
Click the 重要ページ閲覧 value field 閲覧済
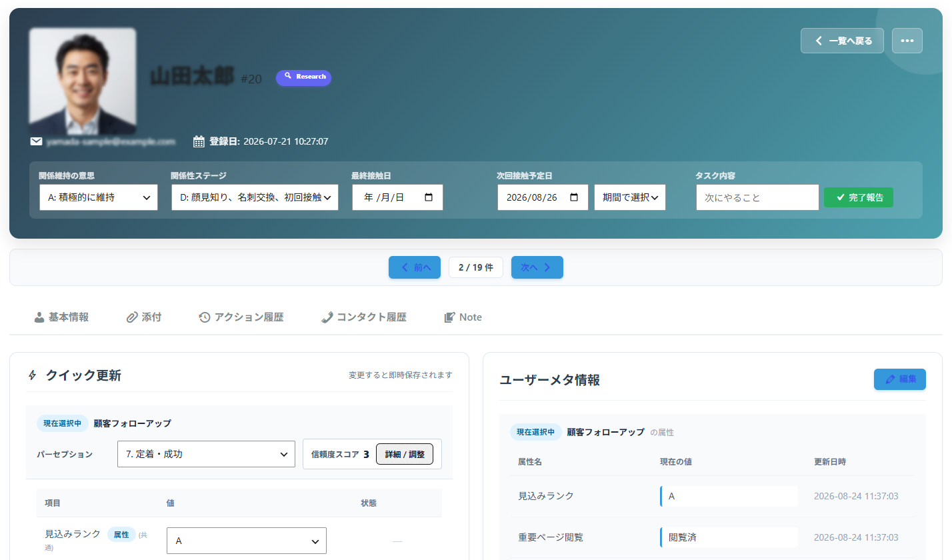(729, 537)
